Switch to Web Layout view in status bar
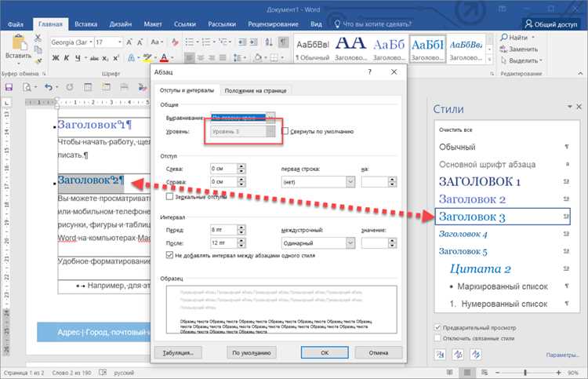The image size is (588, 379). (485, 372)
